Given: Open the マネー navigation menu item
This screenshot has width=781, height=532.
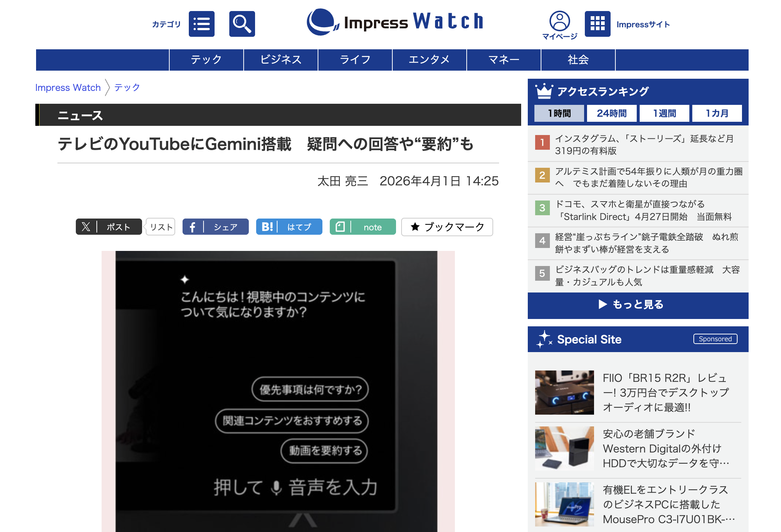Looking at the screenshot, I should click(503, 60).
